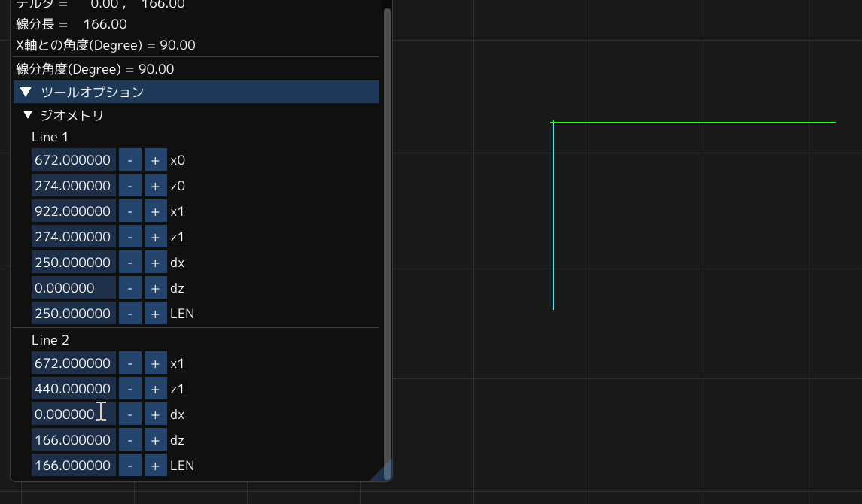The width and height of the screenshot is (862, 504).
Task: Click the Line 1 z1 input field
Action: pyautogui.click(x=74, y=237)
